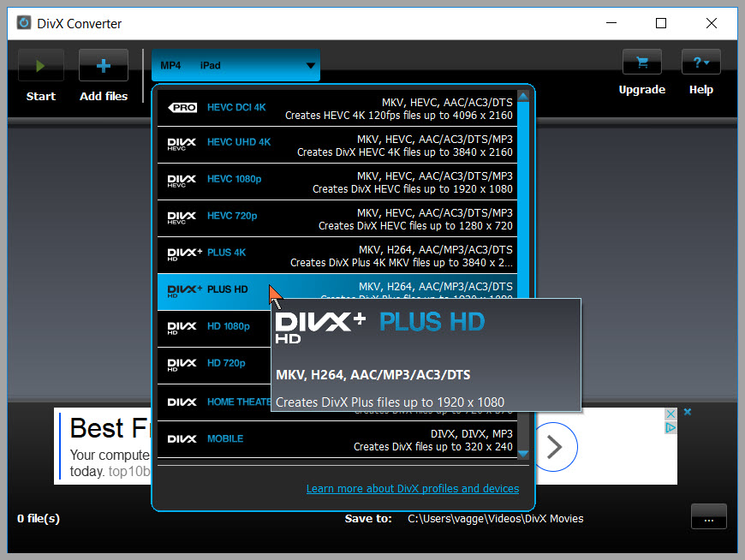Click the DivX+ HD logo beside PLUS 4K
745x560 pixels.
pos(185,254)
